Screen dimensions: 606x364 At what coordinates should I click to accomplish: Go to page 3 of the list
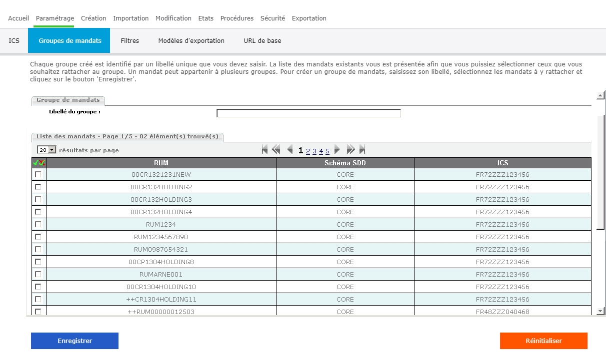pyautogui.click(x=314, y=151)
